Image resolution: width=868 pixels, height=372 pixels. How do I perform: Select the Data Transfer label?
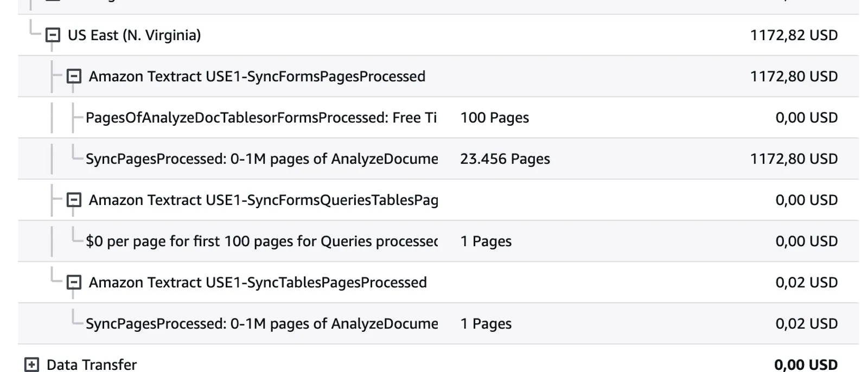[92, 365]
